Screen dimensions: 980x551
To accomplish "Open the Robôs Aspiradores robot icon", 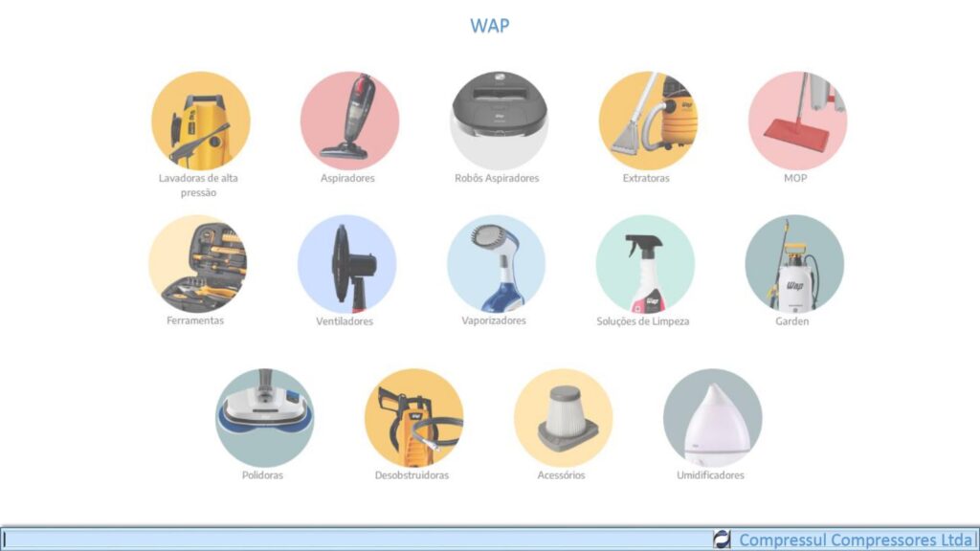I will coord(499,121).
